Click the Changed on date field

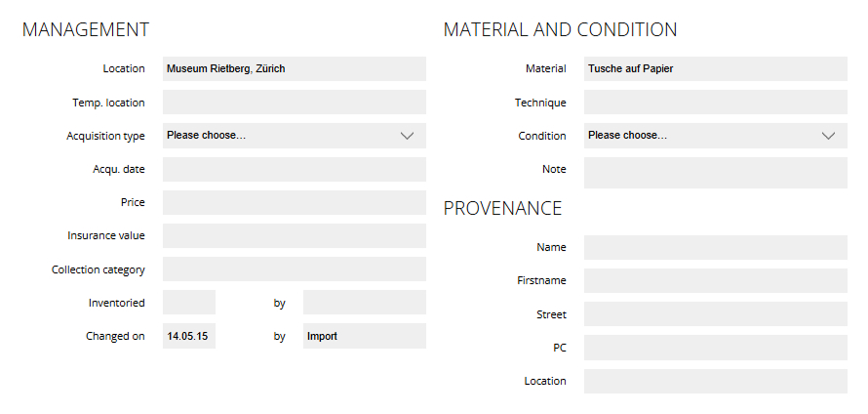click(x=188, y=336)
